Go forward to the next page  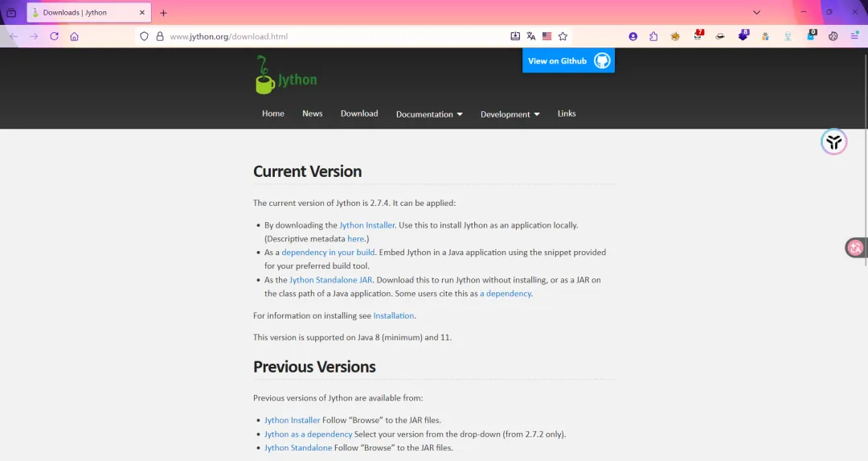34,36
